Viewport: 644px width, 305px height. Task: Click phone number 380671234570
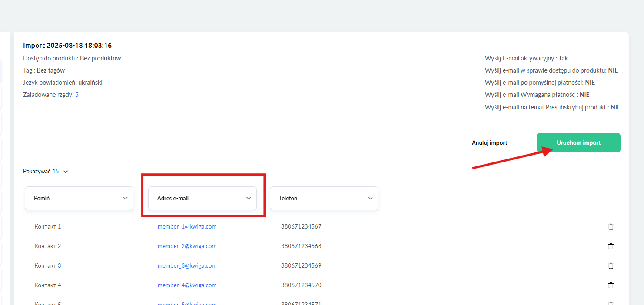pos(301,285)
